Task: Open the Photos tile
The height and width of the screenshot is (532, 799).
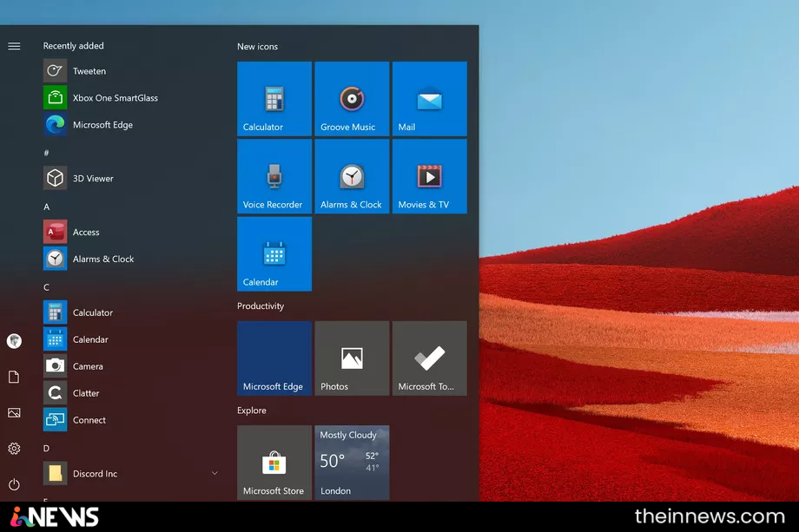Action: click(x=352, y=358)
